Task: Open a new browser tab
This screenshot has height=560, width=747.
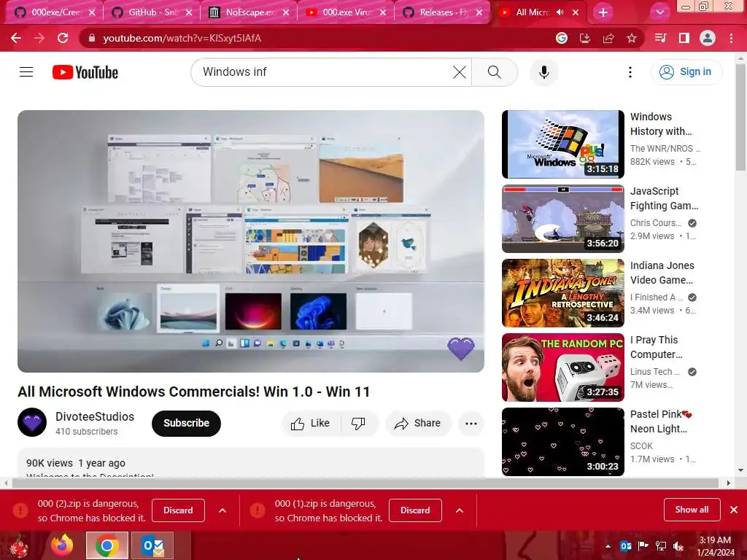Action: [603, 12]
